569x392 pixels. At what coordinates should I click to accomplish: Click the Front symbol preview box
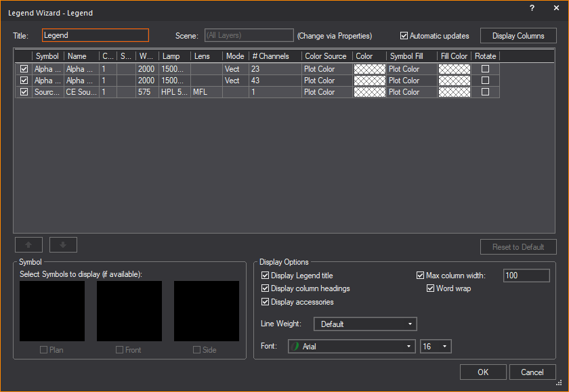(x=129, y=311)
